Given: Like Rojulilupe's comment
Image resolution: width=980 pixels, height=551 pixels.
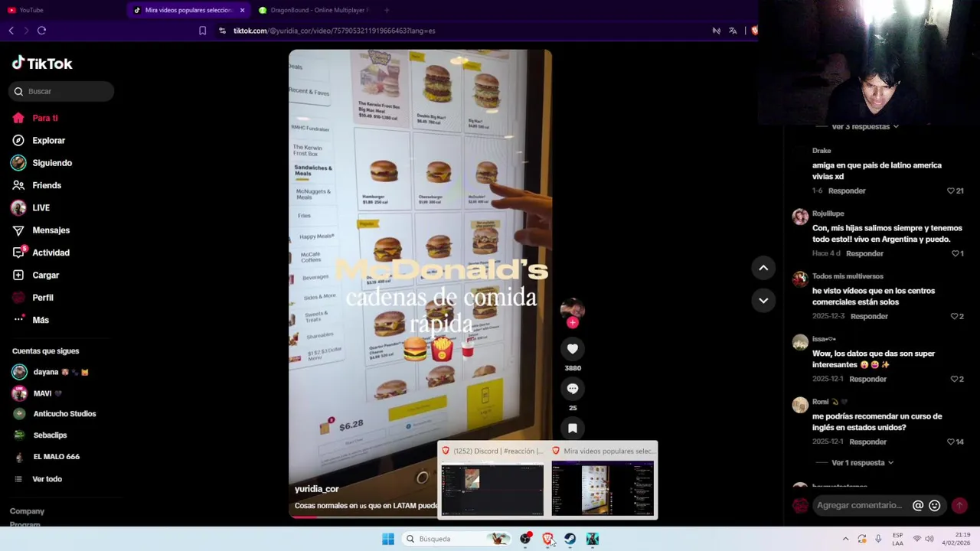Looking at the screenshot, I should pyautogui.click(x=955, y=253).
